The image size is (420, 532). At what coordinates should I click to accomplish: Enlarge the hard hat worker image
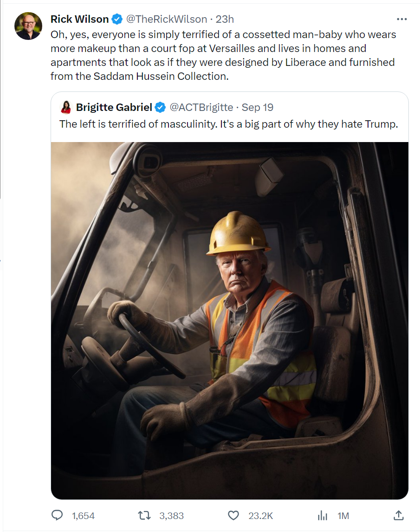[x=230, y=320]
